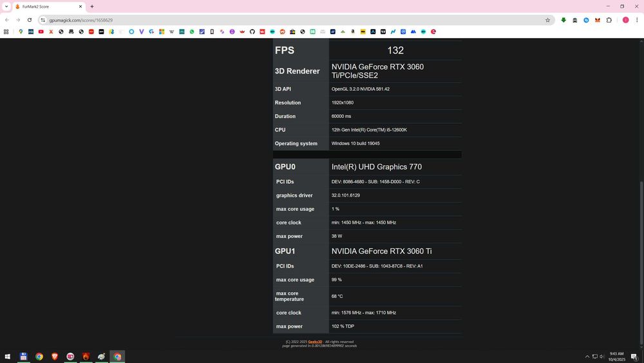Open the Geeks3D footer link
Image resolution: width=644 pixels, height=363 pixels.
point(315,342)
